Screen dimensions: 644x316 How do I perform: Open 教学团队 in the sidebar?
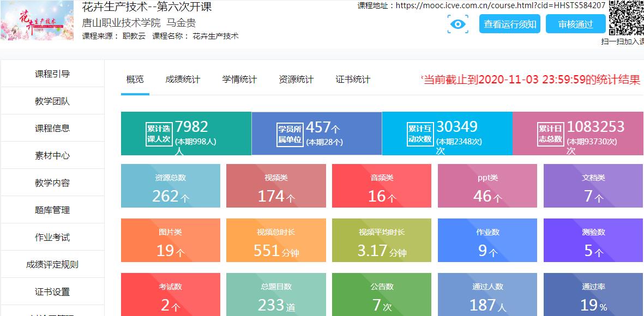click(x=52, y=101)
